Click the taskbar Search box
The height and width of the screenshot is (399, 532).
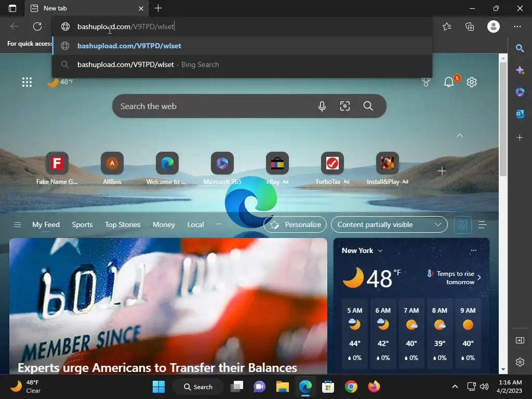(x=198, y=387)
